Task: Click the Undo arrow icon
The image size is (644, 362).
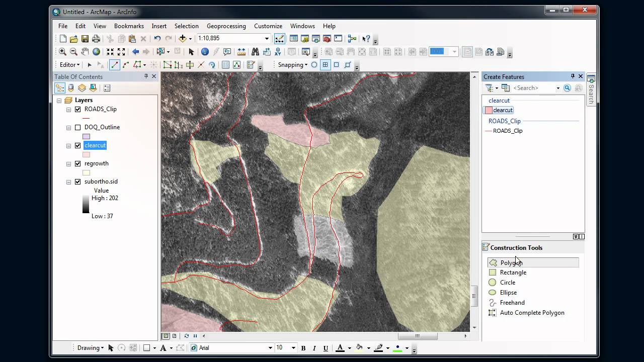Action: tap(157, 39)
